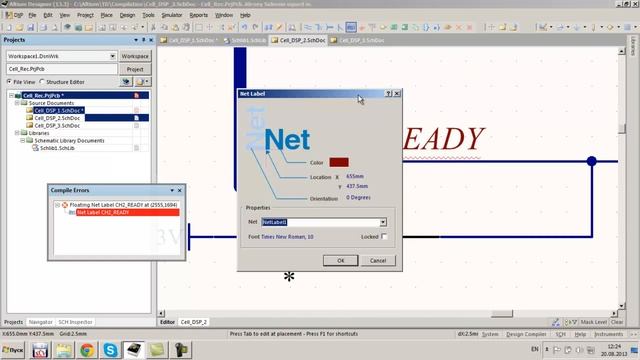Click the DXP system menu icon
Viewport: 640px width, 360px height.
pyautogui.click(x=14, y=15)
